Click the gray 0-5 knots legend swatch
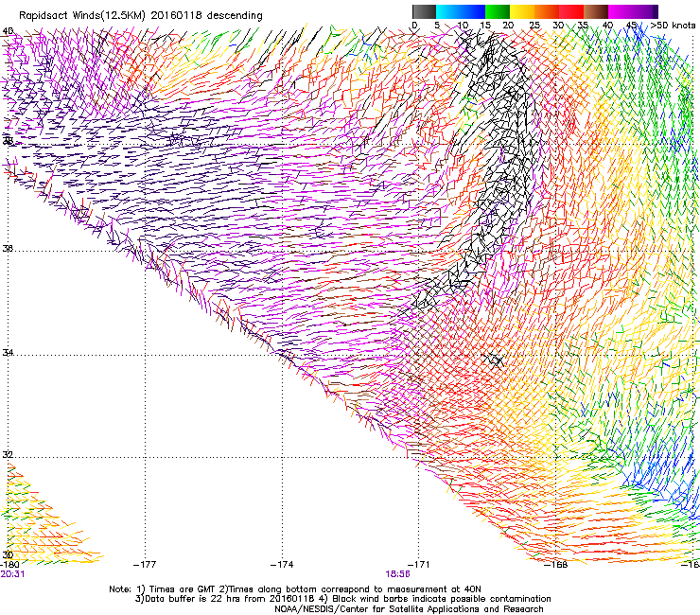700x615 pixels. [424, 11]
